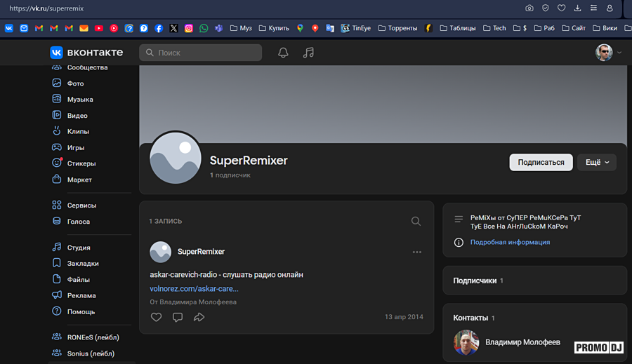Click the browser screenshot camera icon
This screenshot has width=632, height=364.
click(x=529, y=8)
